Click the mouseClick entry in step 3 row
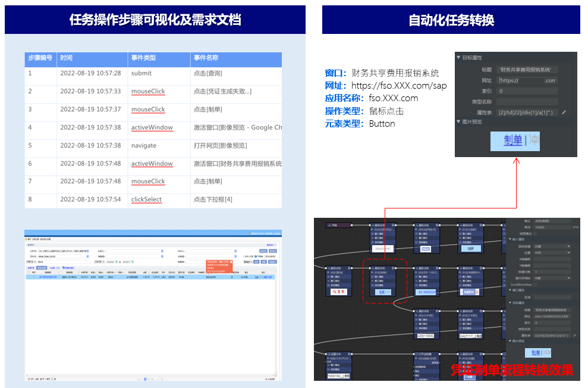 (148, 109)
